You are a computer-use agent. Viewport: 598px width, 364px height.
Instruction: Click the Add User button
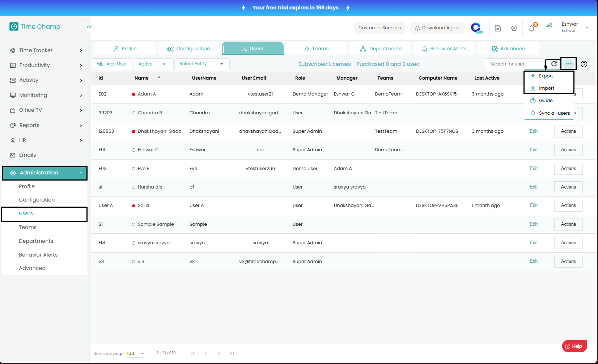(x=112, y=64)
